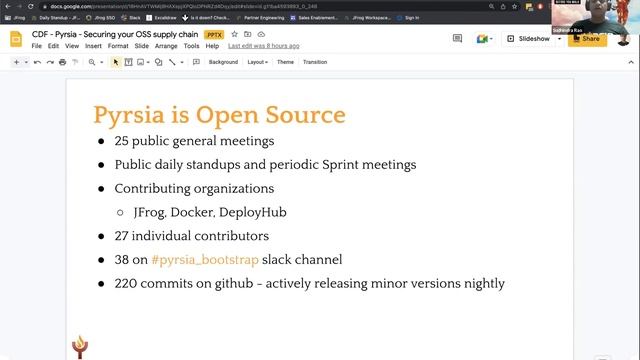Click the PPTX file badge
Viewport: 640px width, 360px height.
tap(214, 35)
